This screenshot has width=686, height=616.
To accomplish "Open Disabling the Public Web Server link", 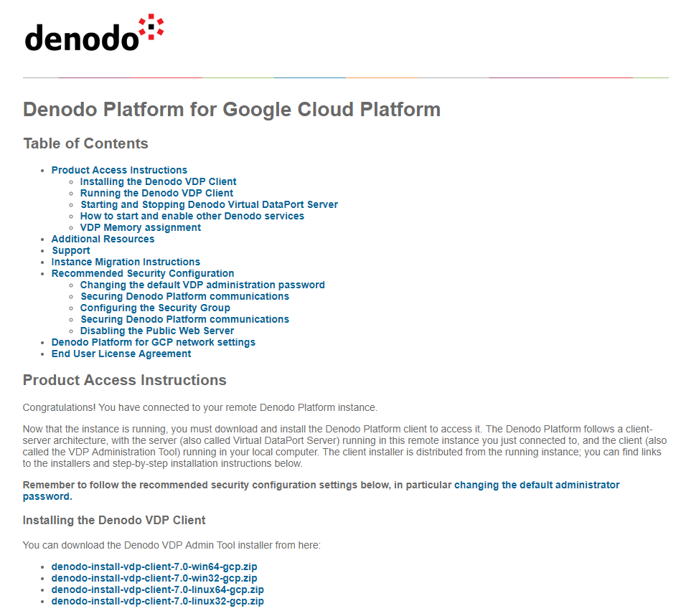I will pos(156,331).
